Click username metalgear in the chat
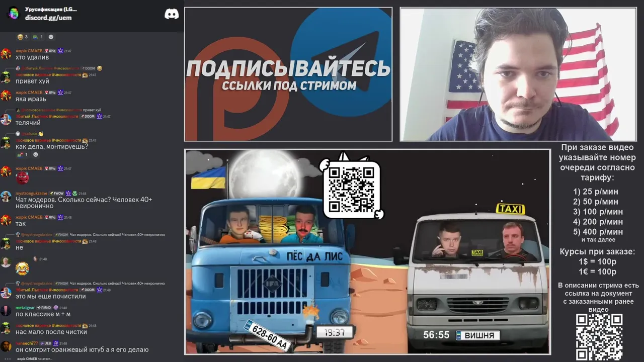Viewport: 644px width, 362px height. click(x=25, y=308)
